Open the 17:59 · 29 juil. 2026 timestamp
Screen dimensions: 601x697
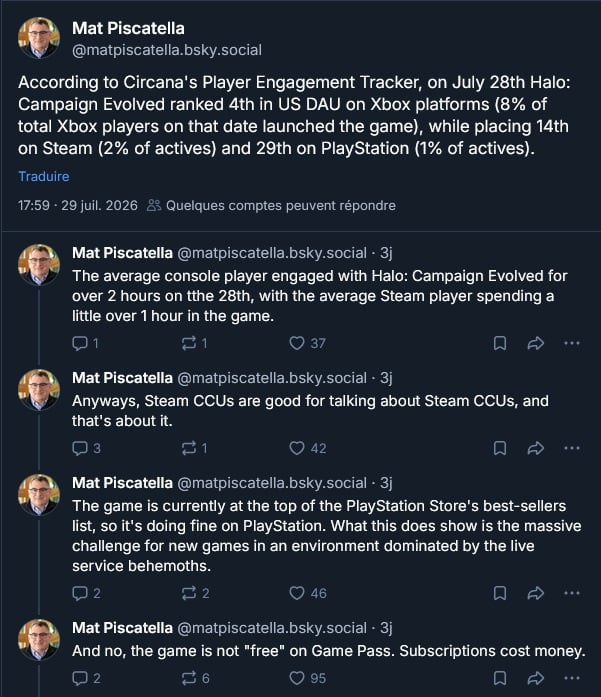click(x=78, y=205)
